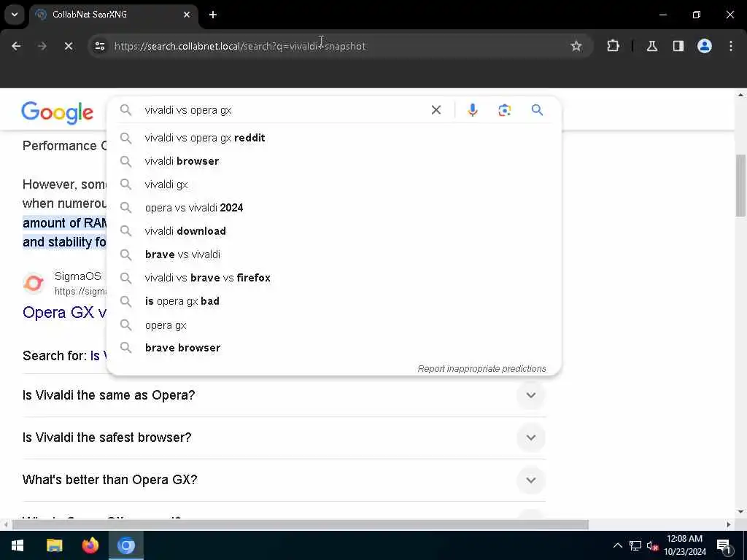Open a new tab with the plus button

click(213, 15)
